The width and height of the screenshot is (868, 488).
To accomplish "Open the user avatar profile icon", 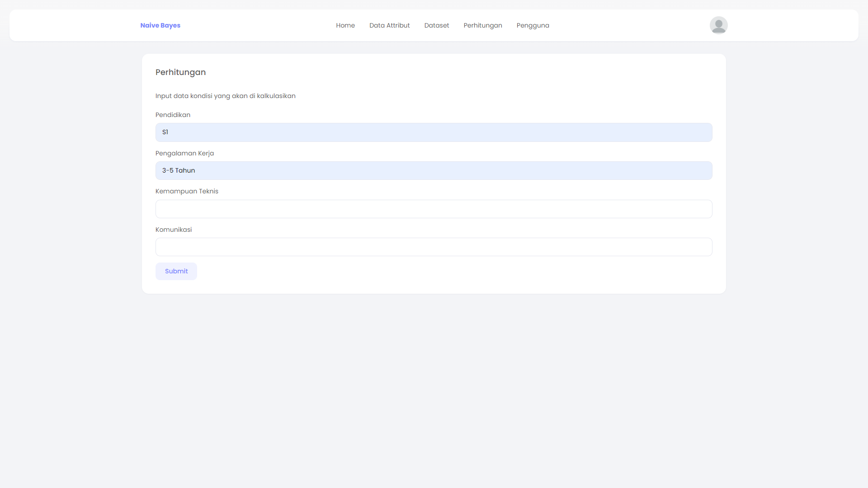I will pyautogui.click(x=718, y=25).
